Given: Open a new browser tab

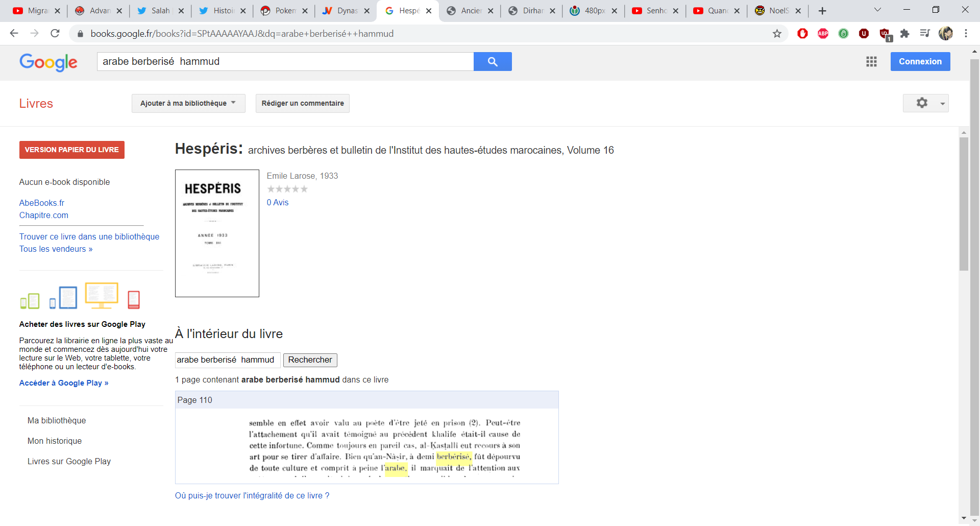Looking at the screenshot, I should (x=822, y=11).
